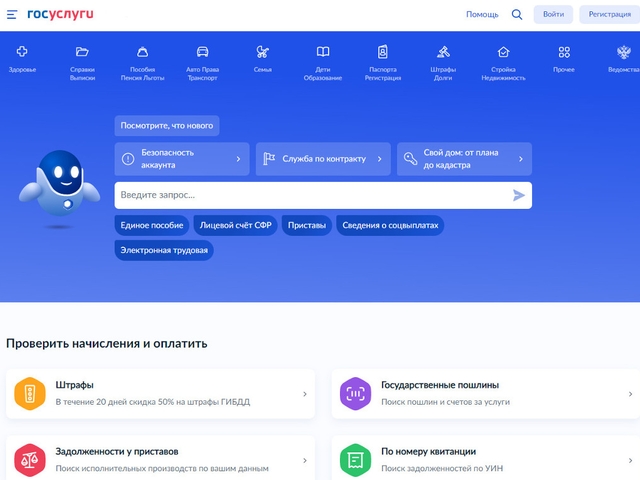Click 'В течение 20 дней скидка 50%' text
640x480 pixels.
(x=153, y=402)
